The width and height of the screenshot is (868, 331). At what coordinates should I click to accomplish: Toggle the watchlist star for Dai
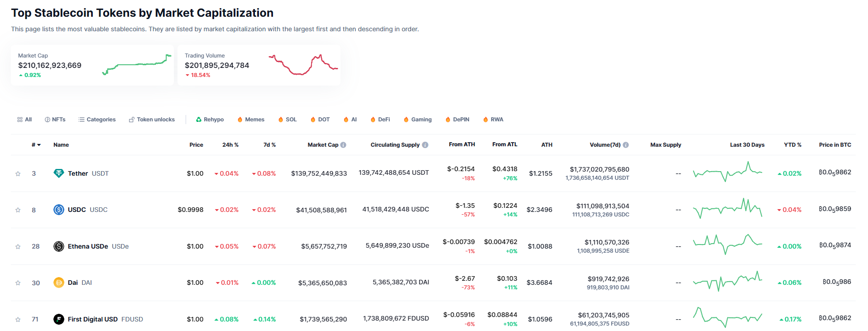pos(18,283)
